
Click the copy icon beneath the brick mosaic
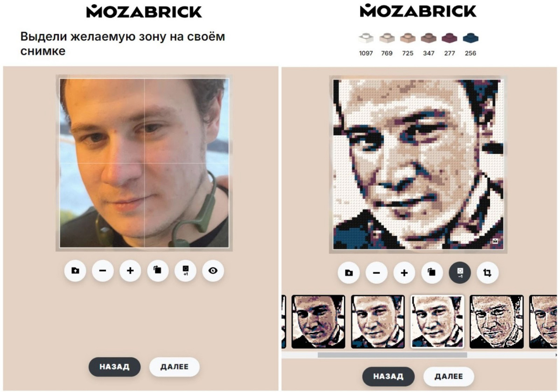432,273
